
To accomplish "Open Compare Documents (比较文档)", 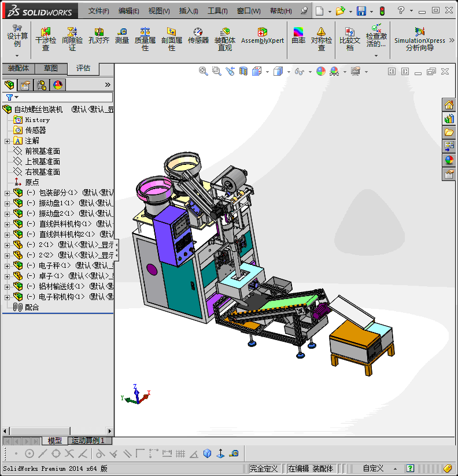I will [350, 39].
